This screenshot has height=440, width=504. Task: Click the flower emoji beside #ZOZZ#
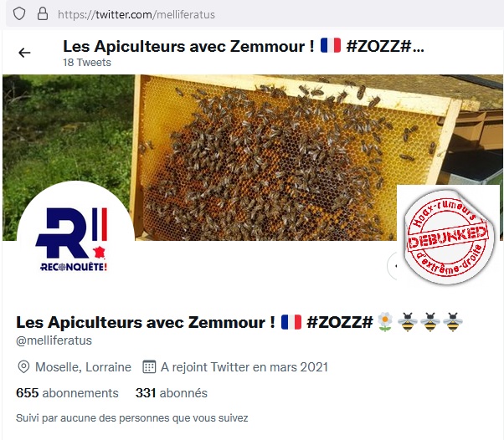click(x=385, y=322)
